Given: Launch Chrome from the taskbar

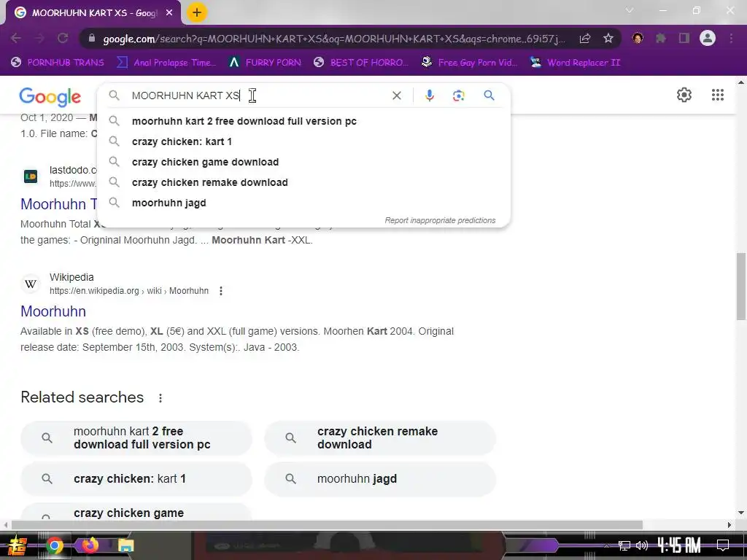Looking at the screenshot, I should coord(54,545).
